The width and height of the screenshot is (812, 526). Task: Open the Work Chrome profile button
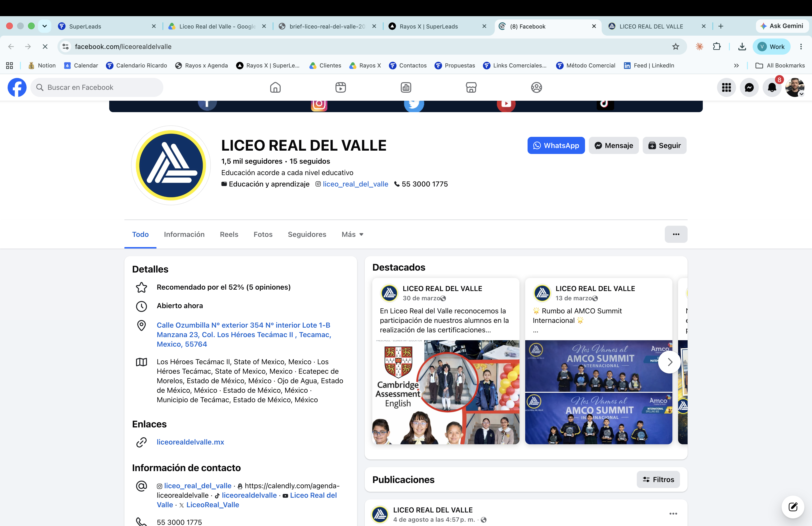pos(771,46)
